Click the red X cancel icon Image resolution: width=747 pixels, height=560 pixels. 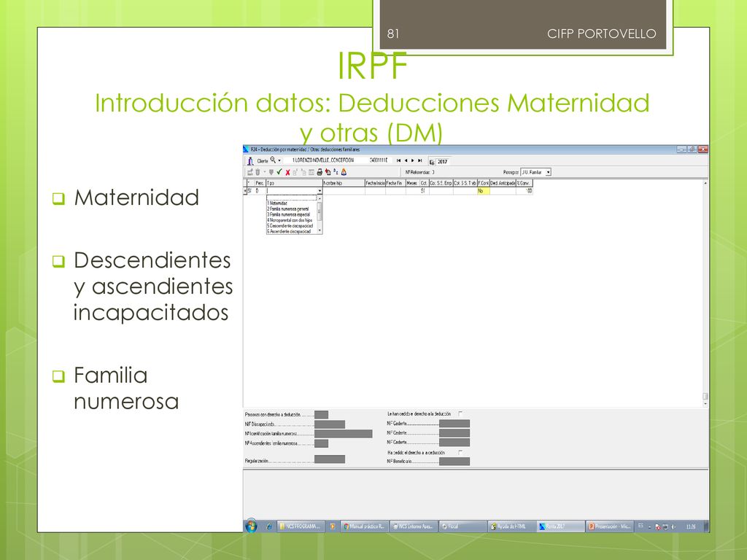[287, 172]
